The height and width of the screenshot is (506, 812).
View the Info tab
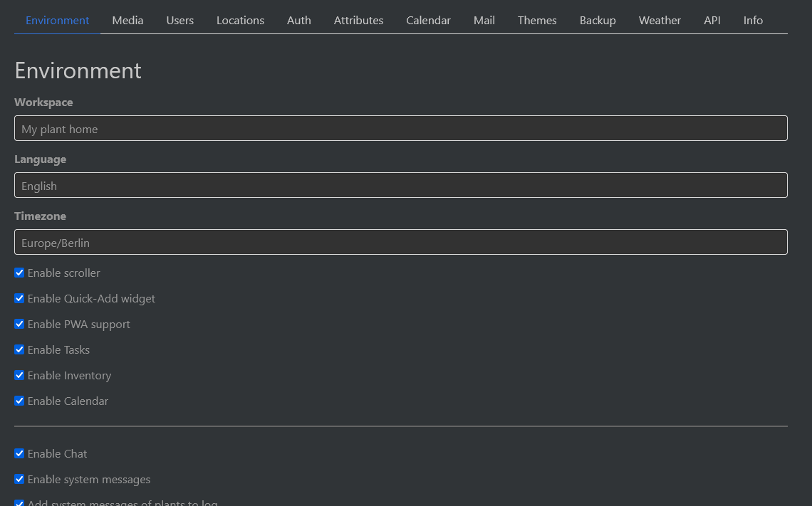pos(753,20)
